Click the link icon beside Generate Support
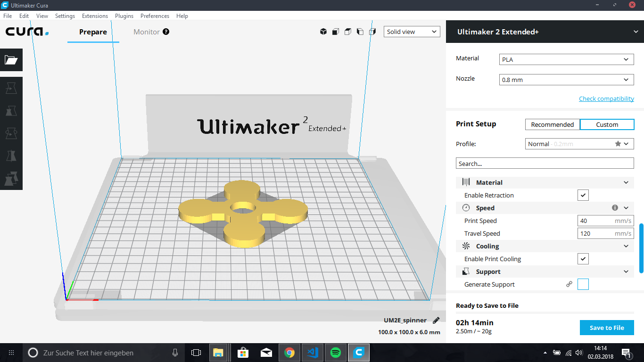Screen dimensions: 644x362 (x=569, y=284)
